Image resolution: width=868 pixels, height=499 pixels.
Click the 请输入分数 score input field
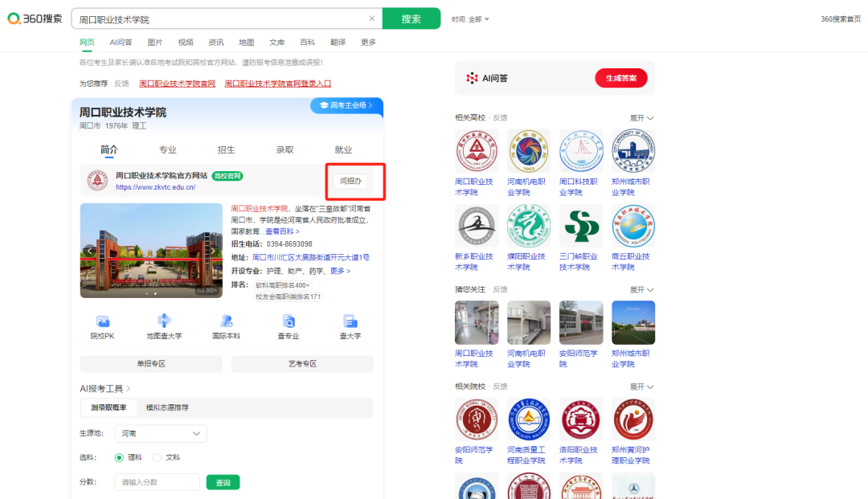coord(157,482)
